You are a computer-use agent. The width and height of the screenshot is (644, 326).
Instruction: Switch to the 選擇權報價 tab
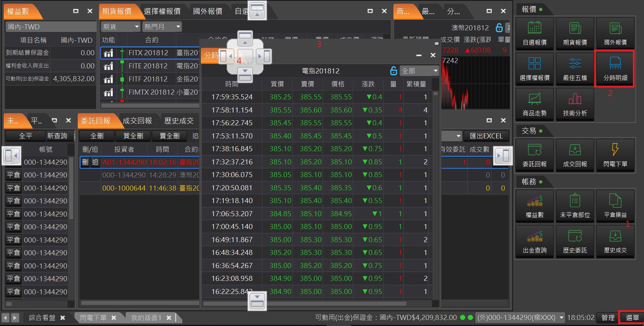click(x=162, y=11)
